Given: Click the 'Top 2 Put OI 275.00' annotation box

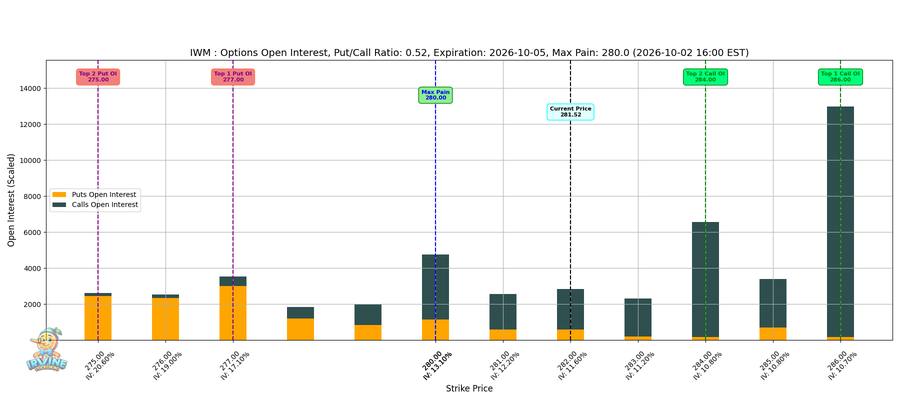Looking at the screenshot, I should click(98, 77).
